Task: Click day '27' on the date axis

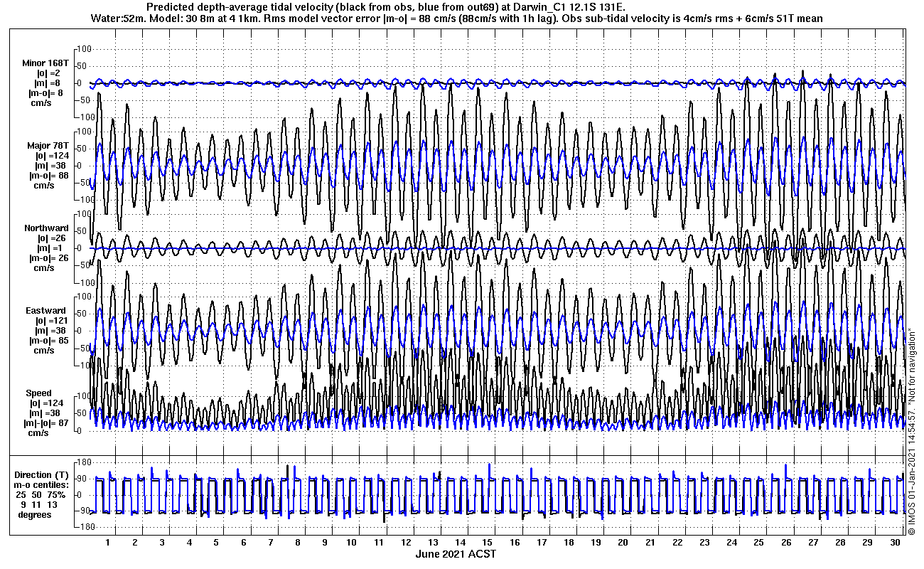Action: (812, 543)
